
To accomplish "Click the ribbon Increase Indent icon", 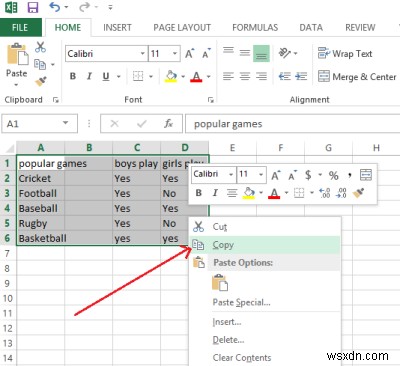I will (301, 76).
